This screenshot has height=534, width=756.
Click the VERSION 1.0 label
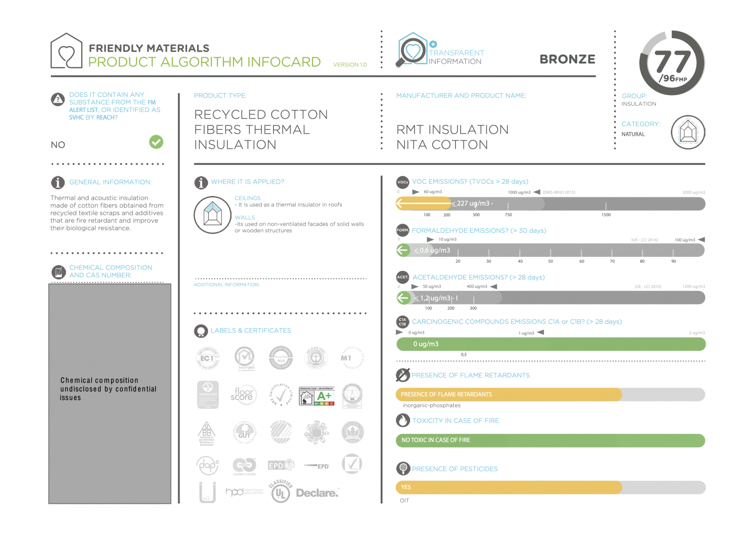click(x=350, y=65)
